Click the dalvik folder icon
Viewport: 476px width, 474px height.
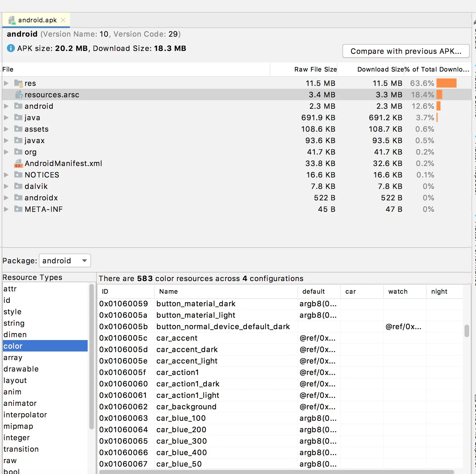tap(18, 186)
